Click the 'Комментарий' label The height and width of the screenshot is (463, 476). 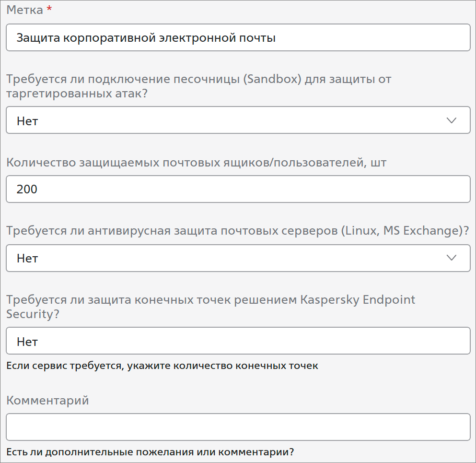pyautogui.click(x=47, y=401)
